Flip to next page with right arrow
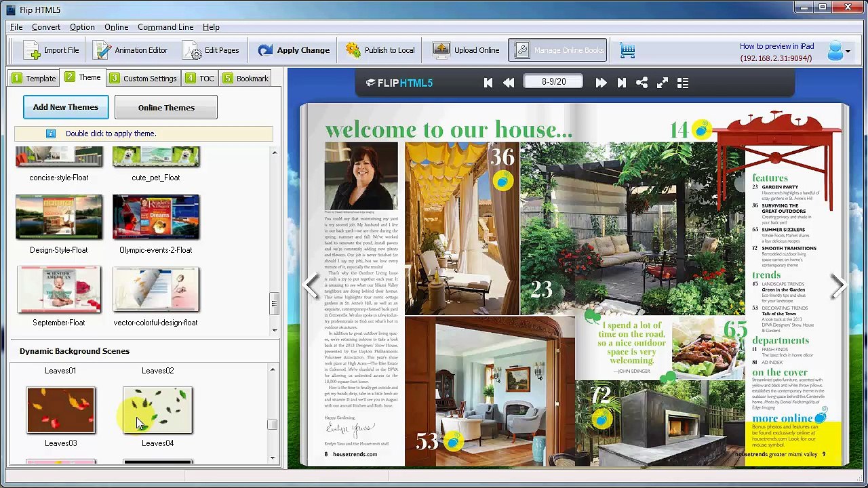Screen dimensions: 868x488 click(838, 285)
